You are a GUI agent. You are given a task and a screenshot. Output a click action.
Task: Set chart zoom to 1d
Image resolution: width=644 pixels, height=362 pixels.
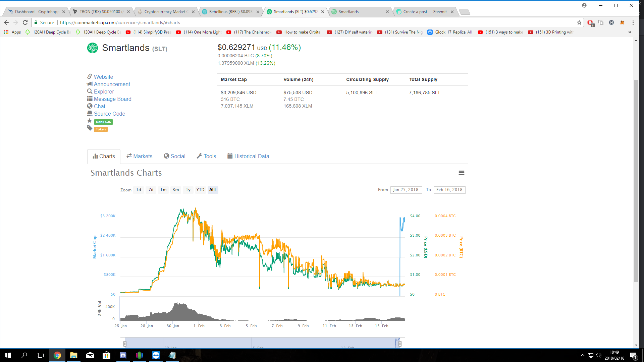pyautogui.click(x=139, y=190)
